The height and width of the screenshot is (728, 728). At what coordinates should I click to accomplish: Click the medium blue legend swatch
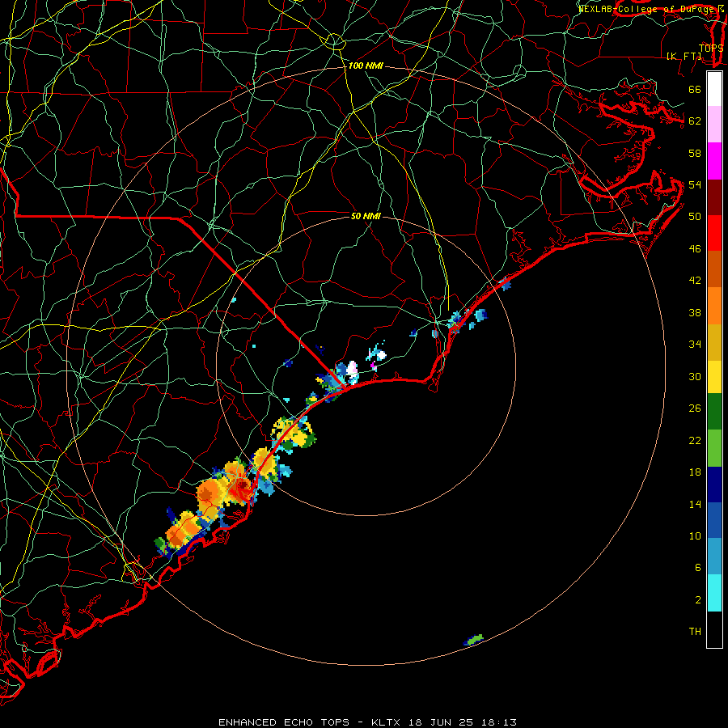(714, 520)
